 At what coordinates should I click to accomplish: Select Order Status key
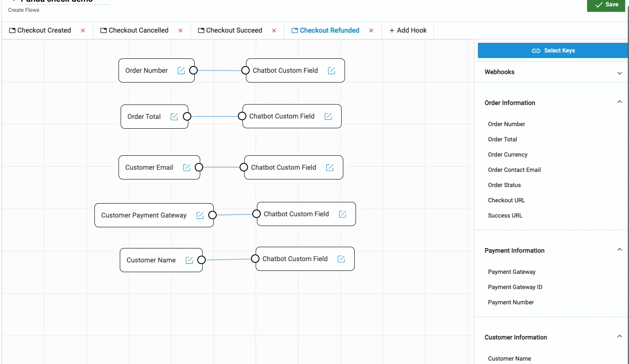[x=504, y=185]
